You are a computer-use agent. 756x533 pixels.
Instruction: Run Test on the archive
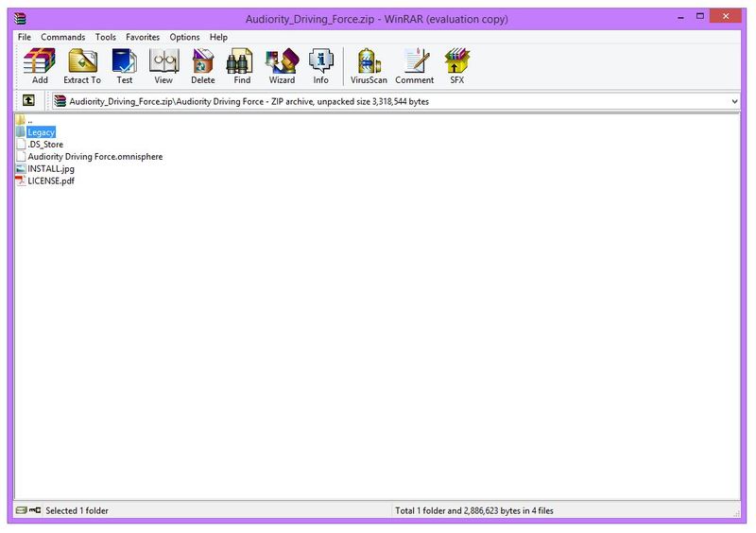(124, 65)
